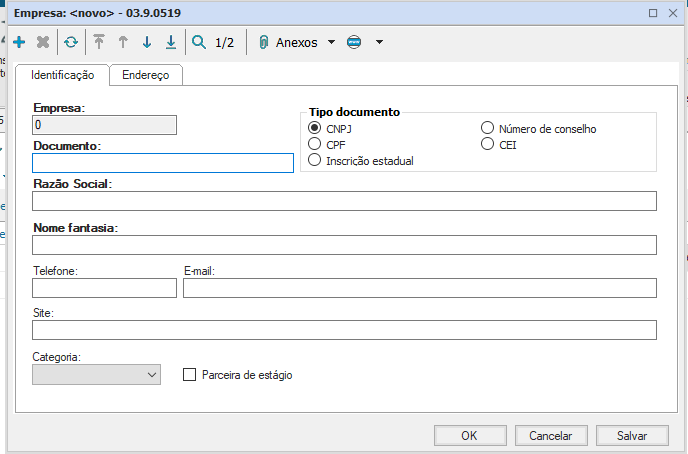Click the Cancelar button
Screen dimensions: 688x454
(550, 435)
